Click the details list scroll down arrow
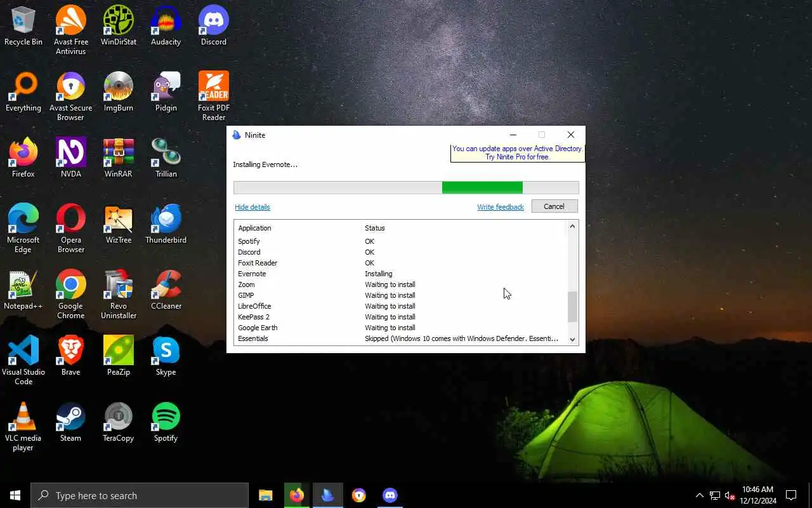The height and width of the screenshot is (508, 812). click(572, 340)
